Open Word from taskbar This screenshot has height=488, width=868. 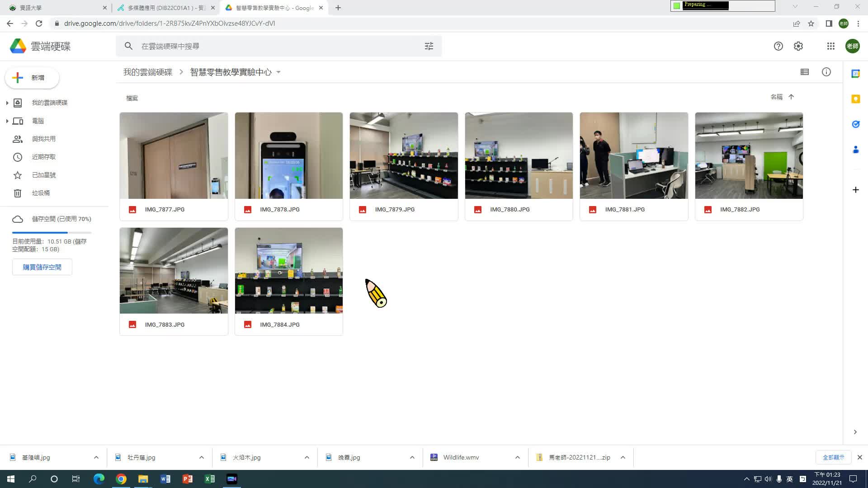click(x=165, y=479)
